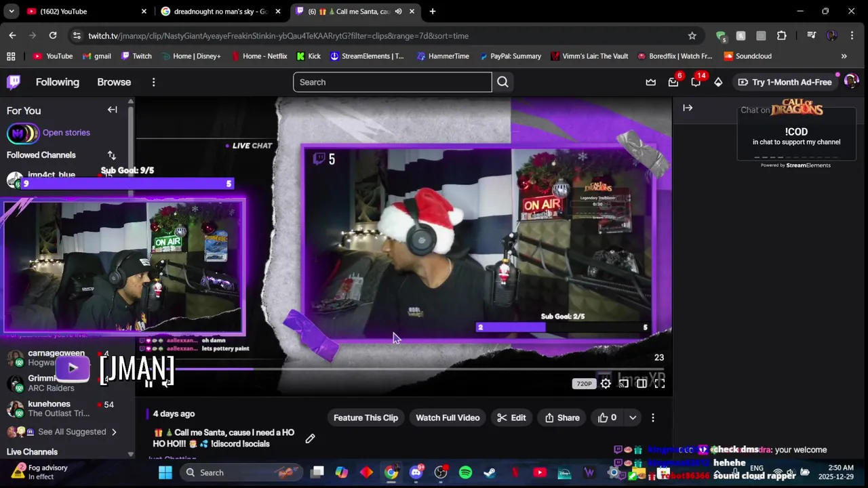Image resolution: width=868 pixels, height=488 pixels.
Task: Edit the clip title with pencil icon
Action: (x=310, y=439)
